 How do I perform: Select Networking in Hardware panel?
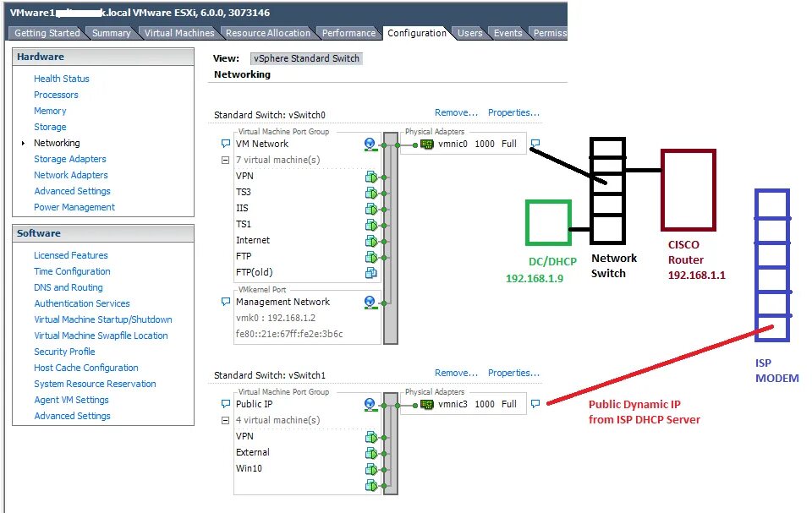57,143
